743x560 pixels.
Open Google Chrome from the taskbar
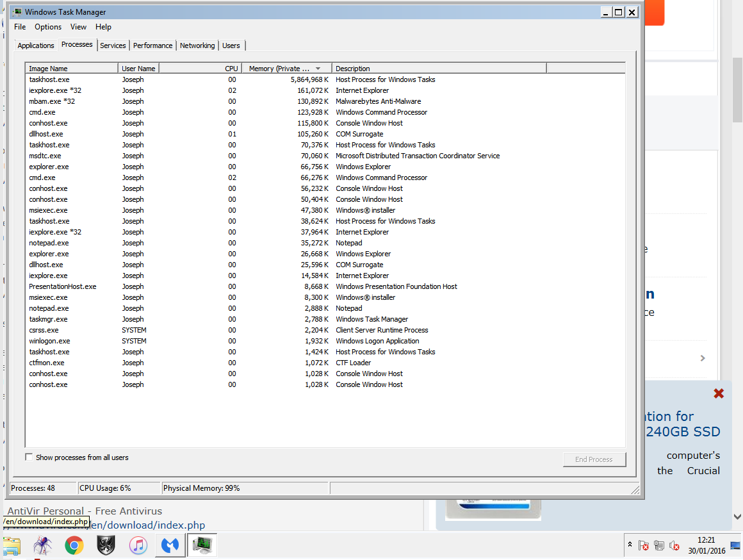coord(74,545)
